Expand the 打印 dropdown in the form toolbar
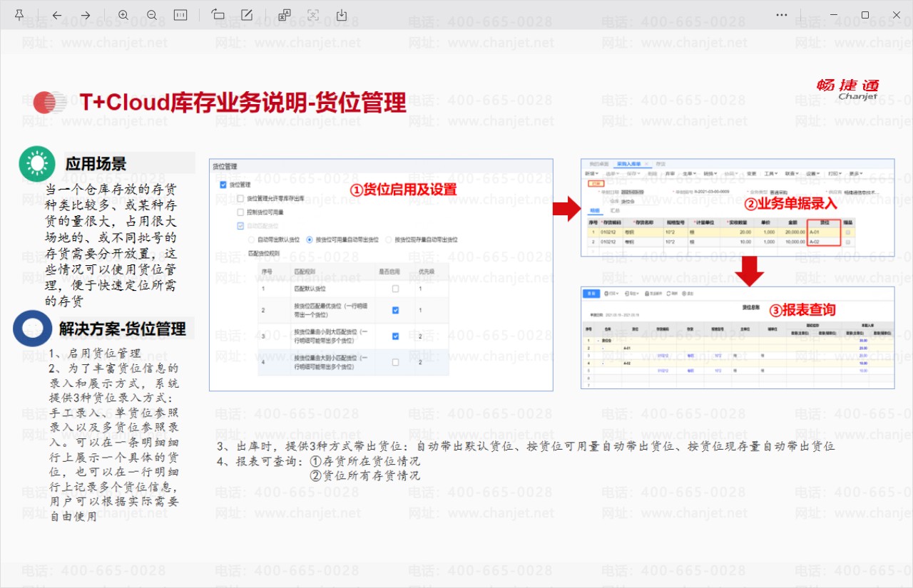The image size is (913, 588). pos(835,173)
